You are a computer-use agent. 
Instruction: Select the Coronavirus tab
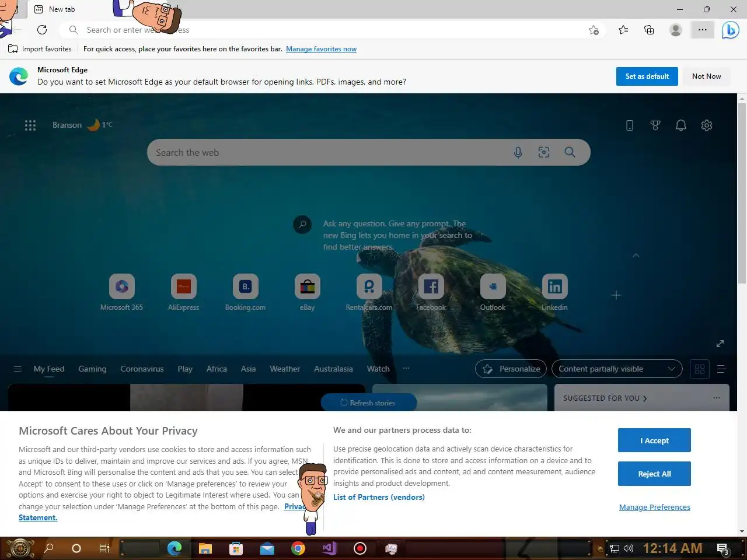click(x=142, y=369)
